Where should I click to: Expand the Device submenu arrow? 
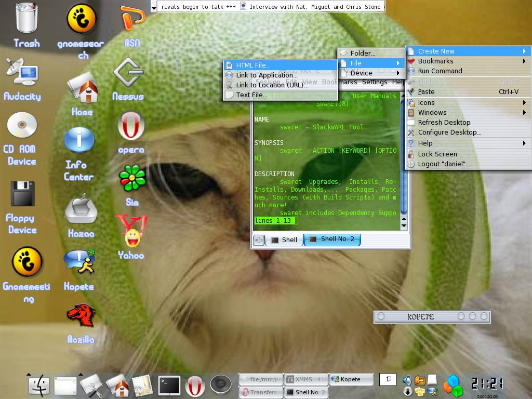pos(398,73)
